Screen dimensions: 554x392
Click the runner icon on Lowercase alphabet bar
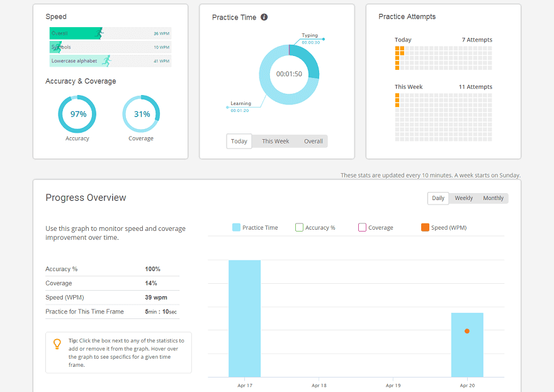106,61
